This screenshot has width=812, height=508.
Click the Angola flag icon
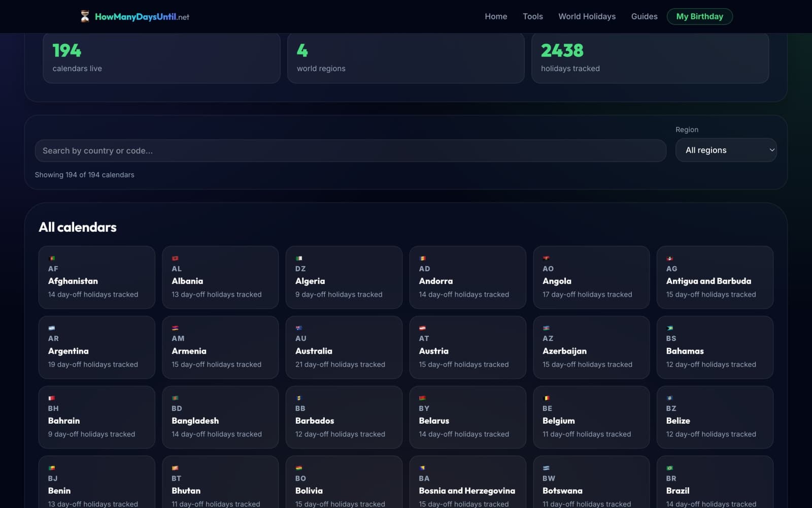coord(546,259)
